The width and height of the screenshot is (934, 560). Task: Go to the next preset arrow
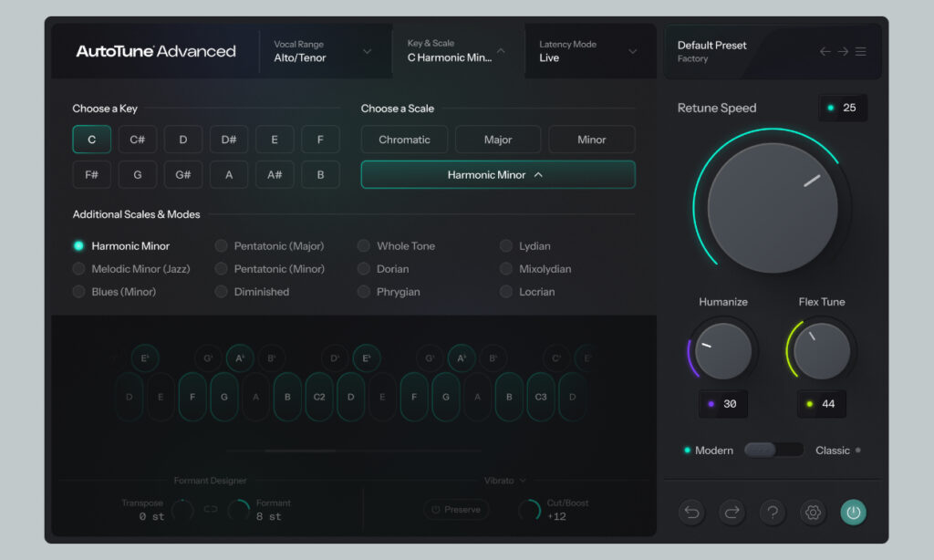843,52
